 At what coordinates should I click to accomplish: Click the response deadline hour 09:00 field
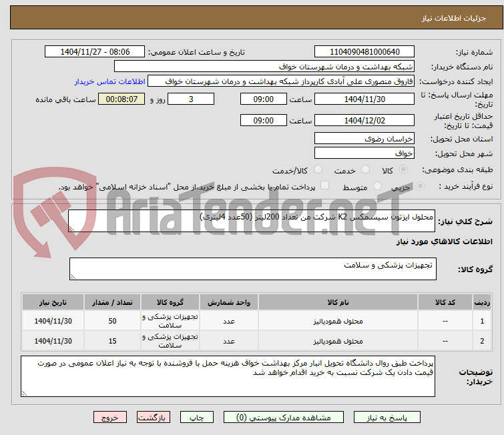click(x=263, y=99)
